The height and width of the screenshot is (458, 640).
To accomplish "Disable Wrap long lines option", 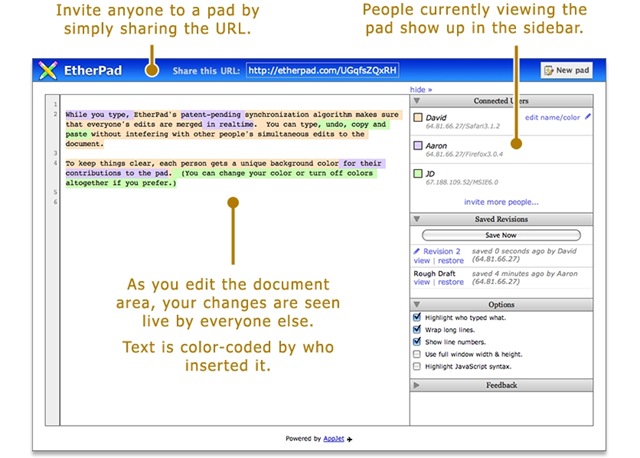I will [x=417, y=329].
